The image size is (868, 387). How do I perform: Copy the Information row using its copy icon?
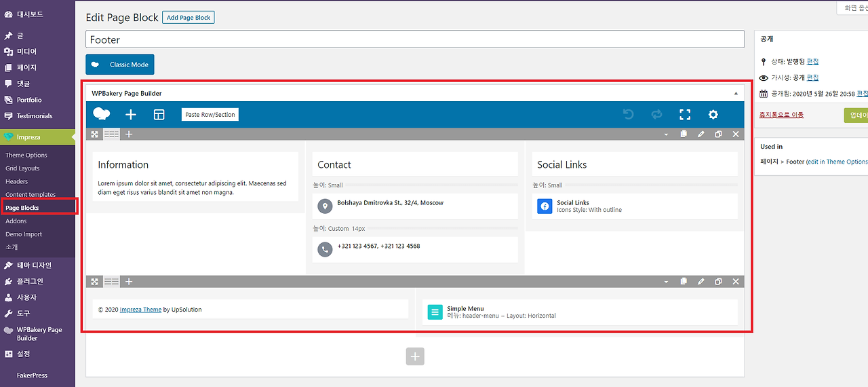(x=684, y=134)
